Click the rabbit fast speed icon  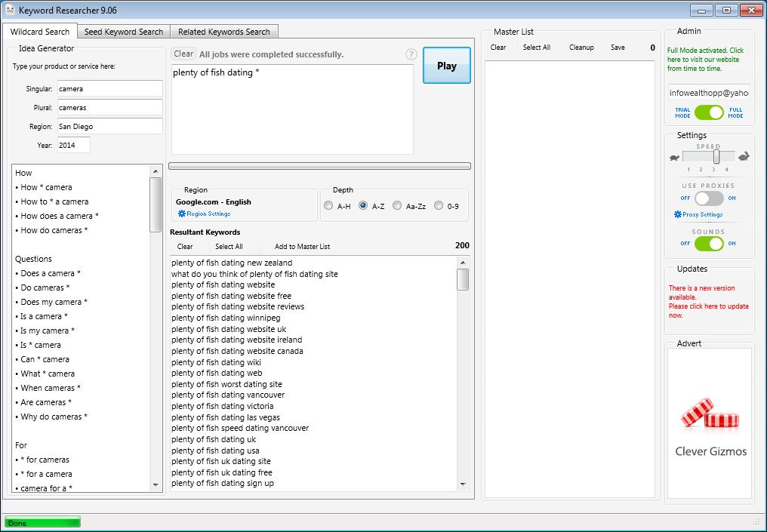(744, 156)
